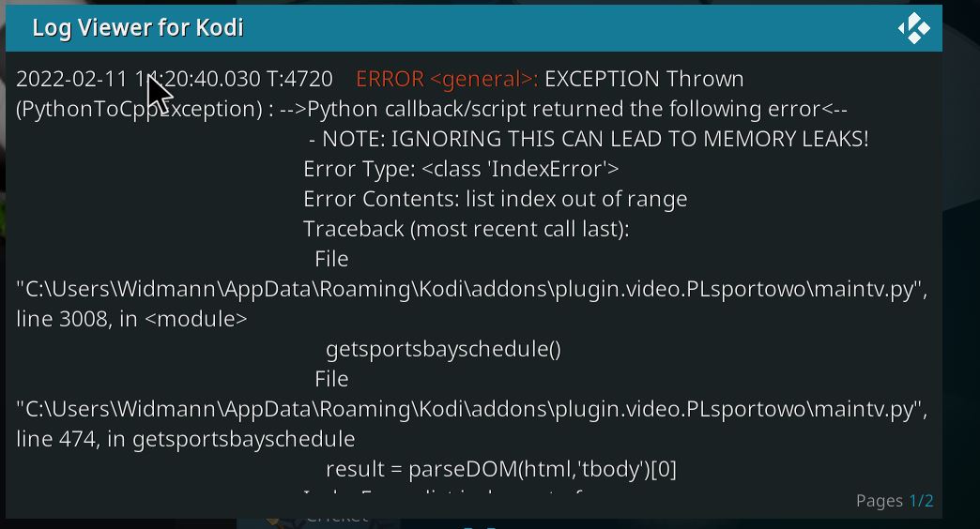
Task: Click the getsportsbayschedule() call line
Action: click(443, 349)
